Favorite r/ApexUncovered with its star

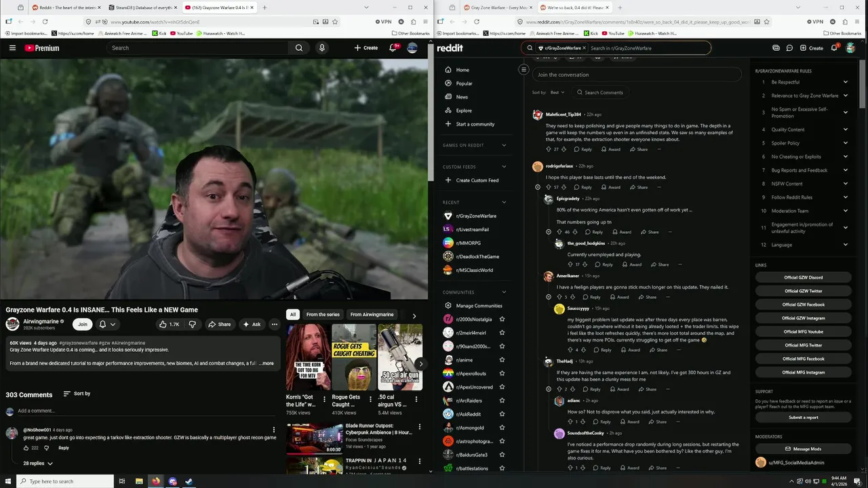[x=502, y=387]
